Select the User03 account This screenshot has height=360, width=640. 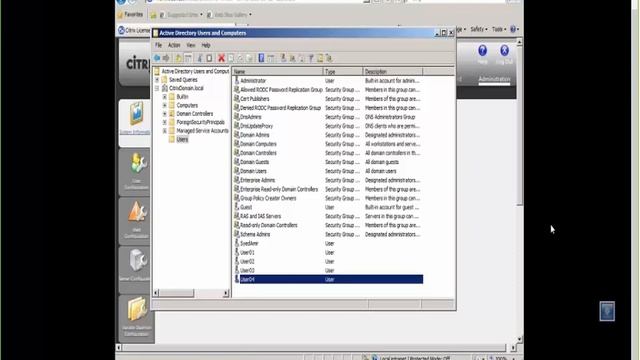[247, 271]
